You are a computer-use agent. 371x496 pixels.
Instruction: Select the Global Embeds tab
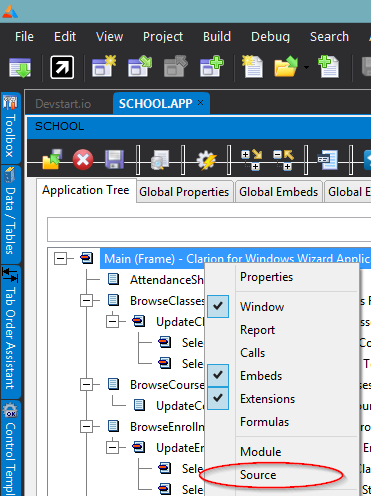click(x=279, y=192)
